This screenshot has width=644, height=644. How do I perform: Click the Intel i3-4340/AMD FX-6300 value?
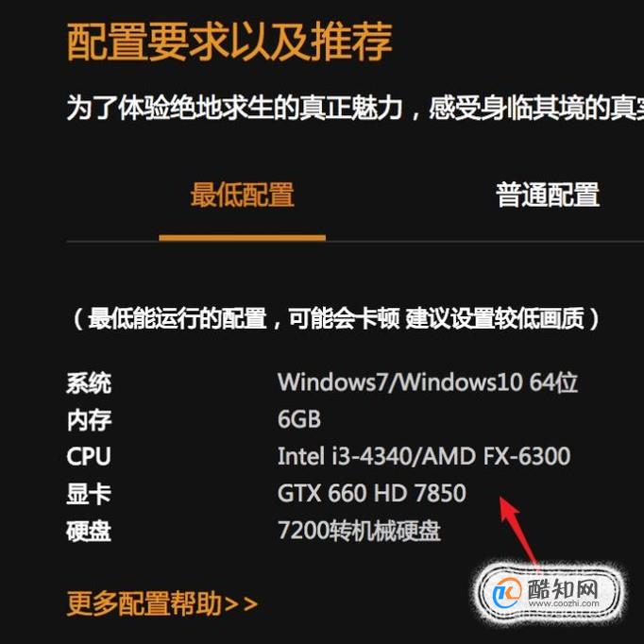point(424,456)
